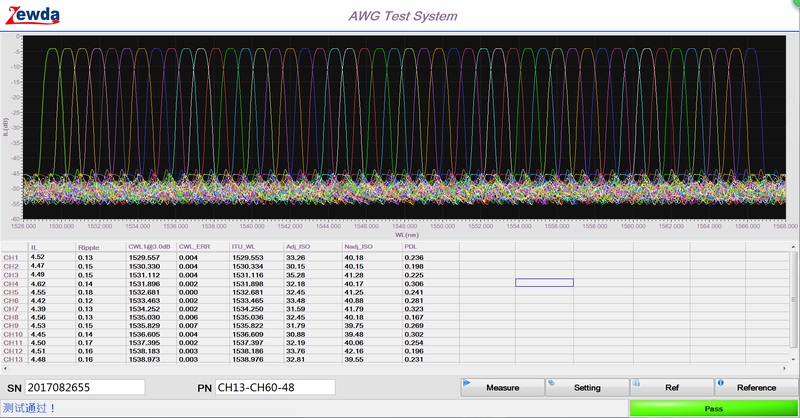Click CH9 CWL_ERR cell 0.007

click(x=188, y=326)
